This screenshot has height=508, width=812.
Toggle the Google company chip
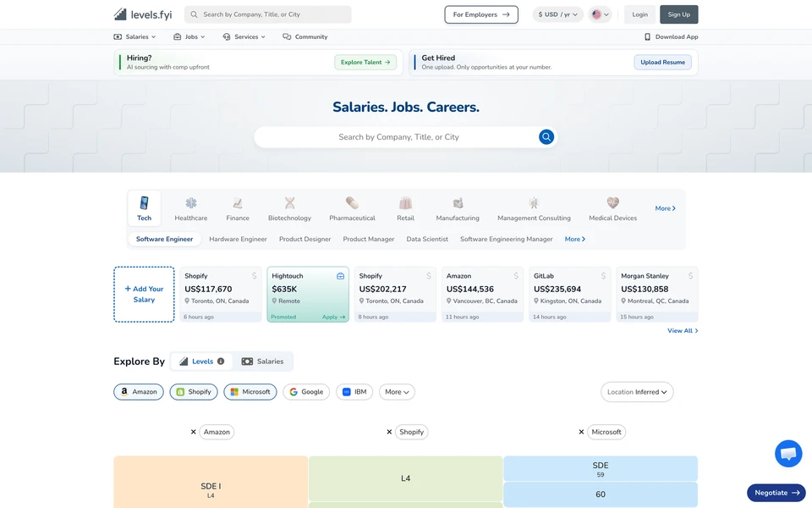coord(306,392)
